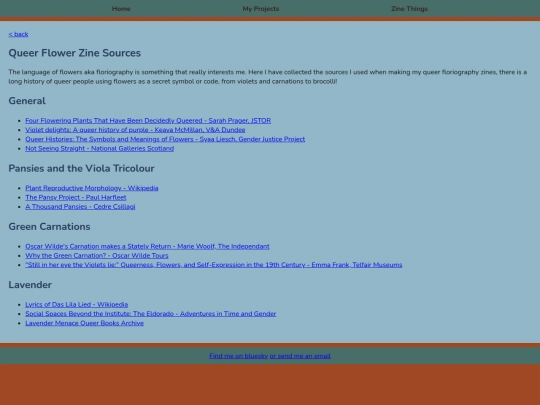Click the Green Carnations heading
Image resolution: width=540 pixels, height=405 pixels.
click(49, 227)
